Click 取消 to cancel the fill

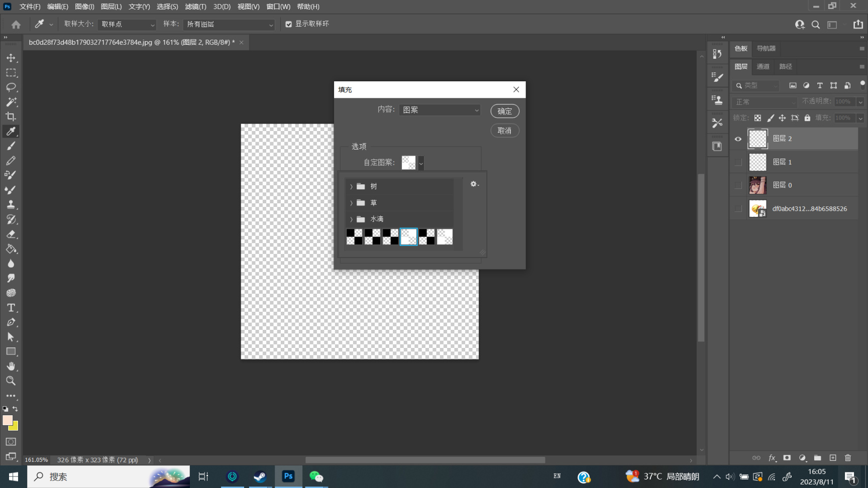pos(505,131)
